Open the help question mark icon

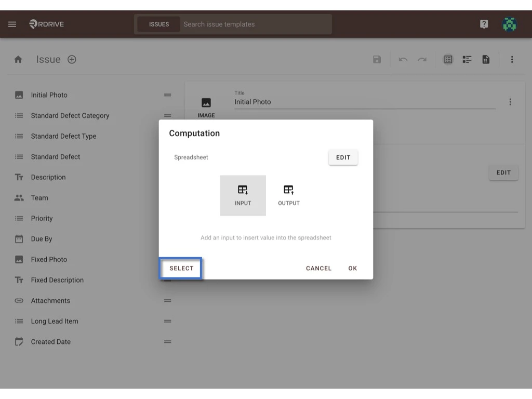[484, 24]
